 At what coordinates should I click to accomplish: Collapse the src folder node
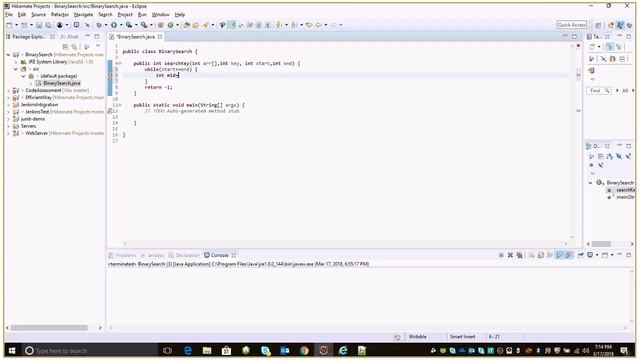[16, 69]
